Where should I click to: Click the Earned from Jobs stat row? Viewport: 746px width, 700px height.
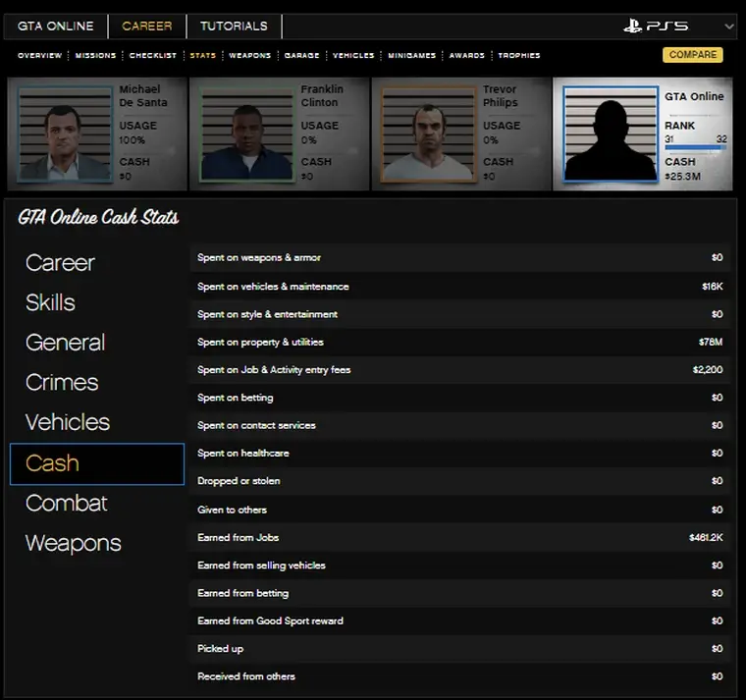click(x=459, y=538)
